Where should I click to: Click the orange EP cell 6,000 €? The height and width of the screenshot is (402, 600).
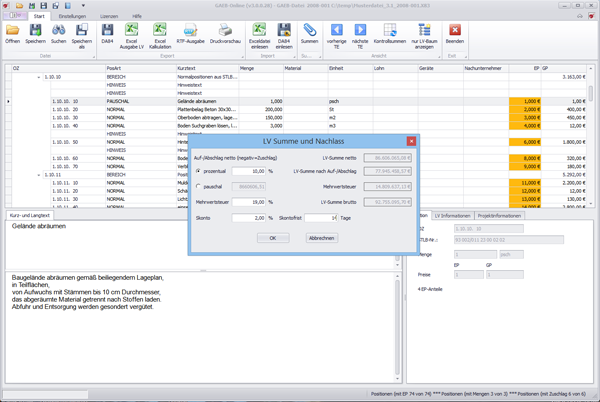click(x=525, y=142)
